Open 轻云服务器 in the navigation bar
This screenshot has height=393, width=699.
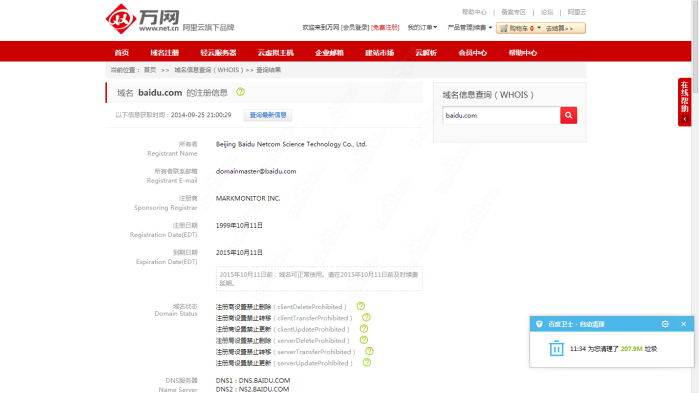tap(218, 53)
